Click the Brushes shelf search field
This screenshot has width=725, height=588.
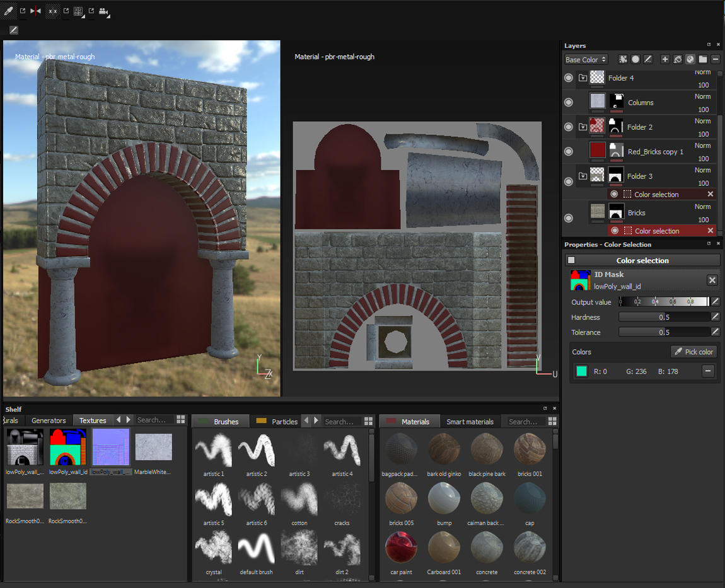[342, 422]
